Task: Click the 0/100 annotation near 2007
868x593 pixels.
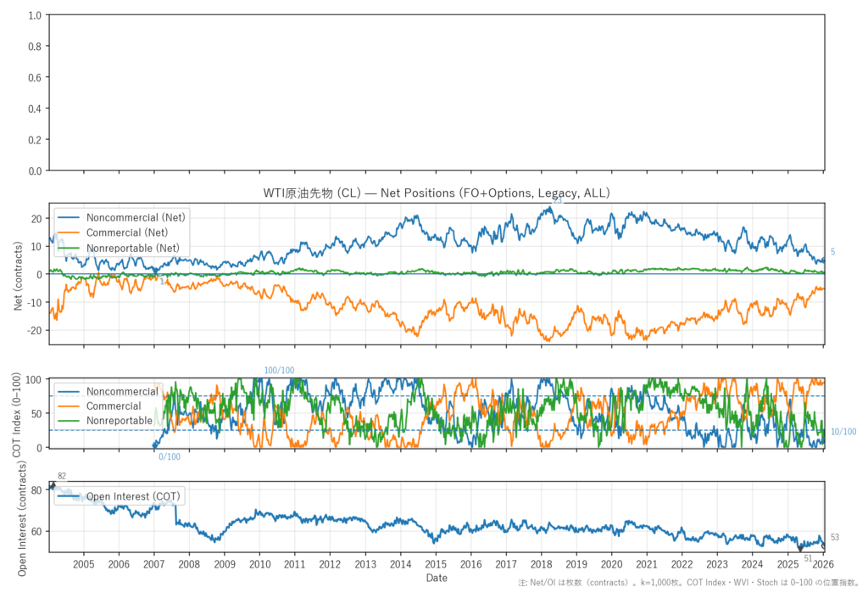Action: 170,457
